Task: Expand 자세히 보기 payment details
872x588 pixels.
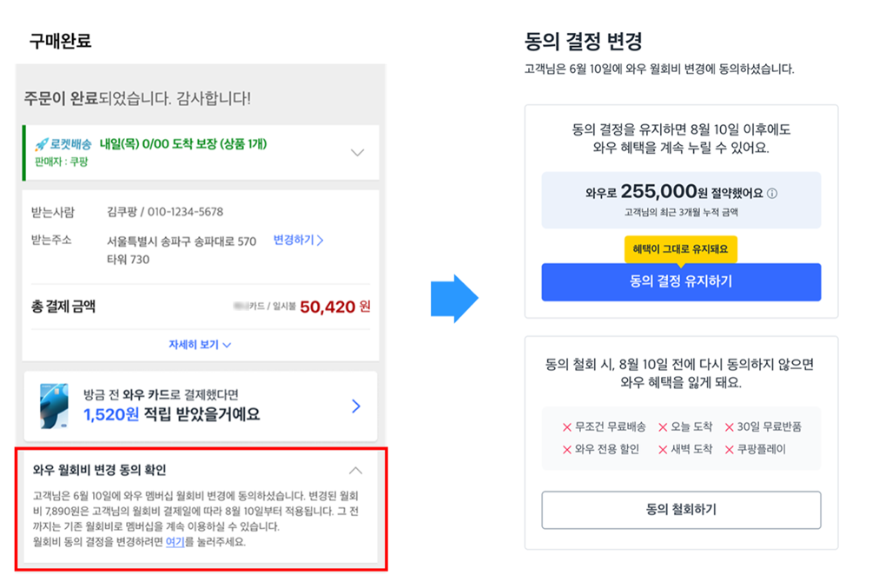Action: pos(200,345)
